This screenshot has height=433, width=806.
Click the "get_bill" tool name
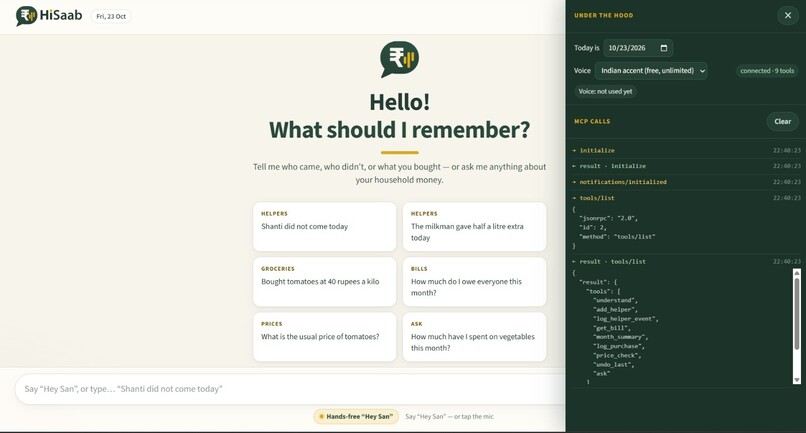coord(612,328)
